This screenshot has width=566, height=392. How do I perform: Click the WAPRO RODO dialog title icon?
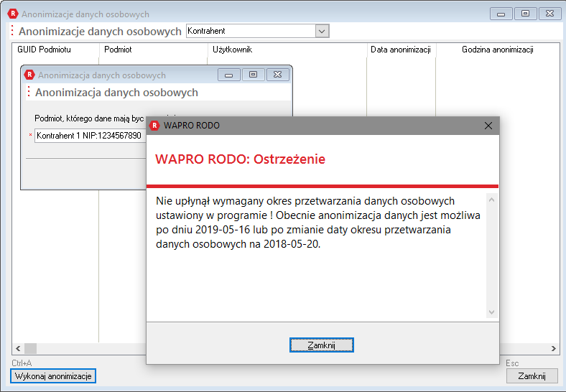(154, 125)
